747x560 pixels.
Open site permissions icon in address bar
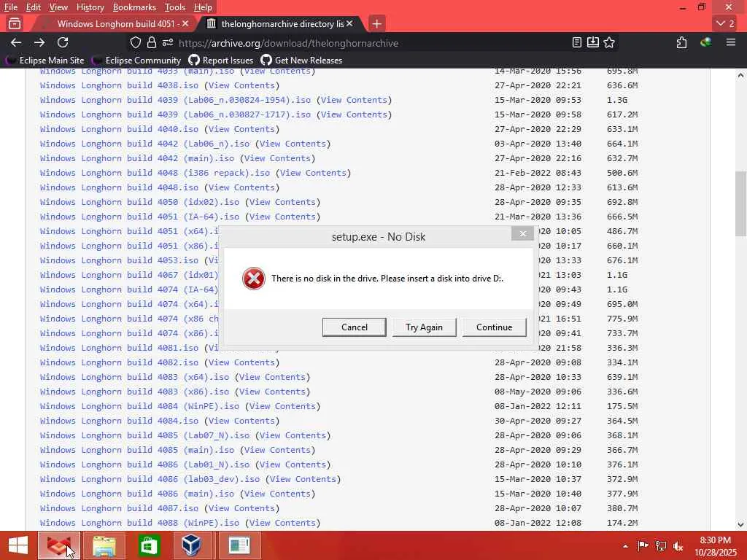coord(168,43)
